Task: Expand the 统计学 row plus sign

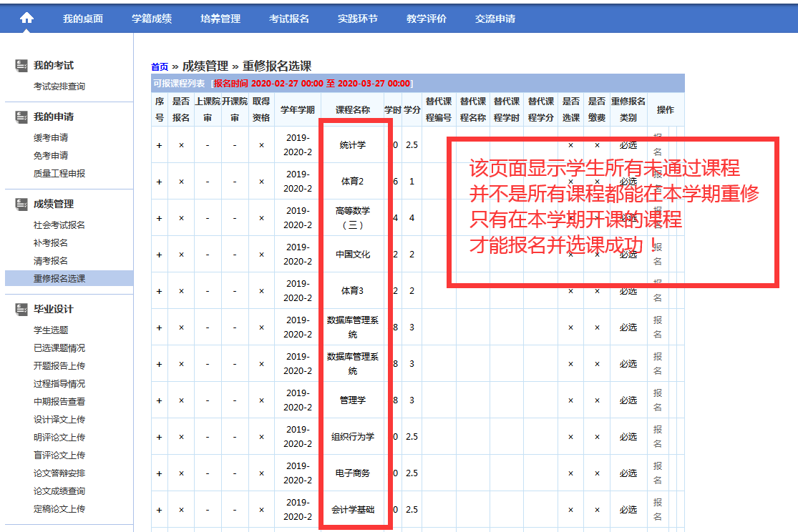Action: (x=159, y=145)
